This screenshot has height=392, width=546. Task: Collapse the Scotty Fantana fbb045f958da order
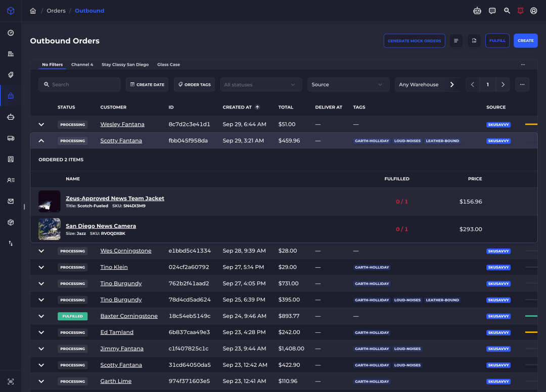41,141
